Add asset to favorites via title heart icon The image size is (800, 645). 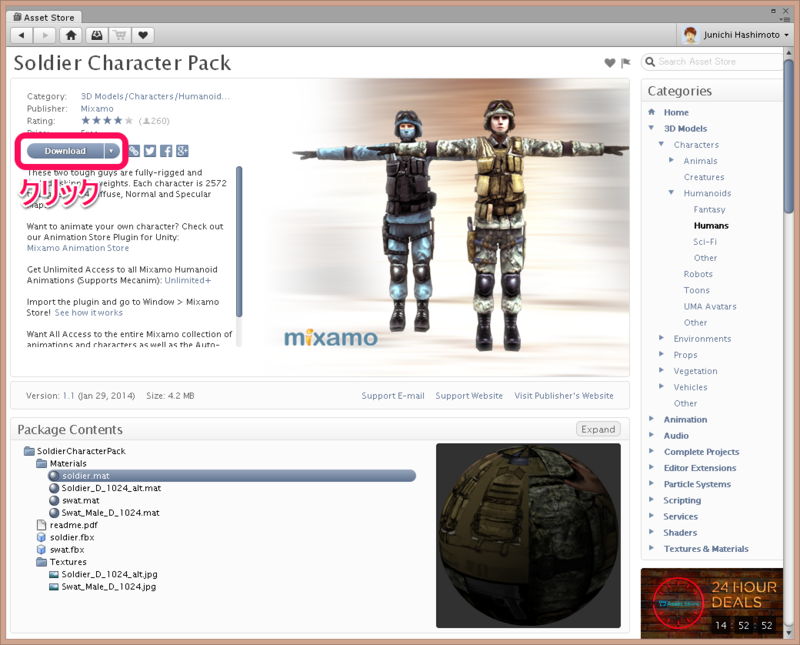point(610,63)
